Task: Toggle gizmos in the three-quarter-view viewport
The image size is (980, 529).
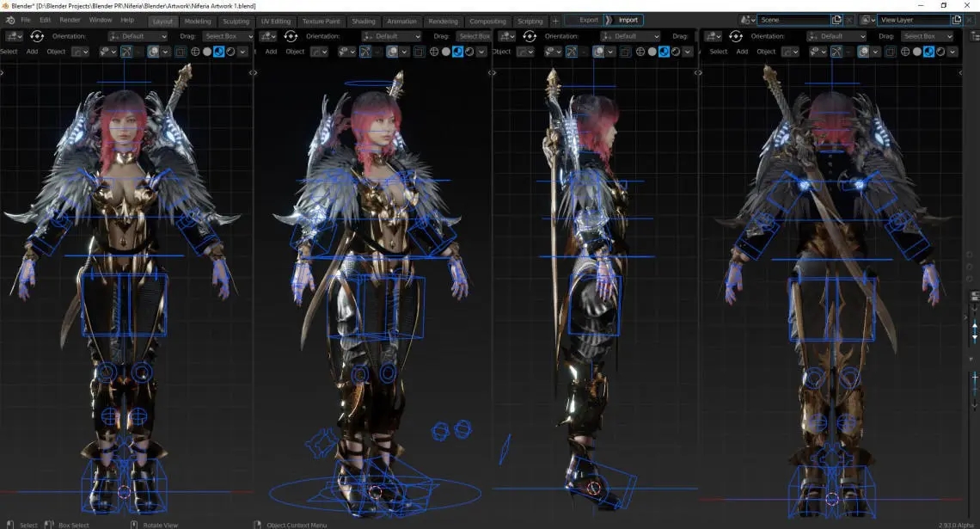Action: tap(365, 52)
